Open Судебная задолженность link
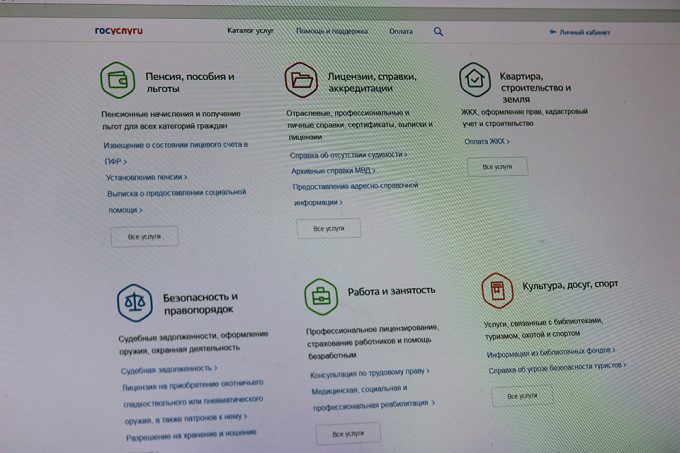Screen dimensions: 680x453 click(x=169, y=369)
